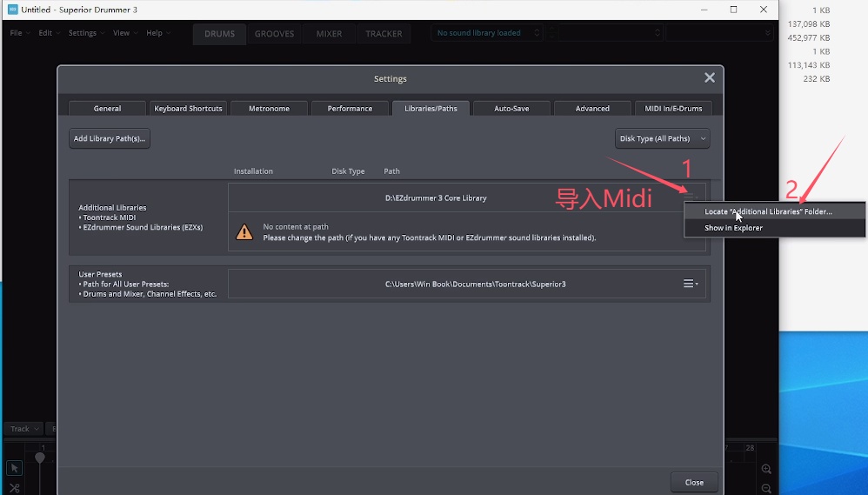Click the Superior Drummer title bar icon

pos(12,10)
